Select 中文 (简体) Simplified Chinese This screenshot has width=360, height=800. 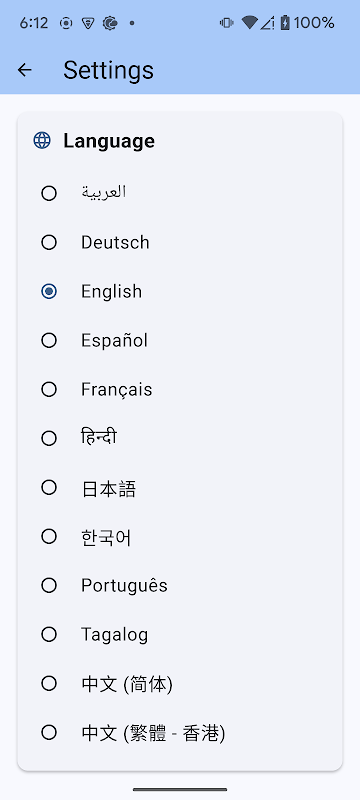[x=49, y=684]
